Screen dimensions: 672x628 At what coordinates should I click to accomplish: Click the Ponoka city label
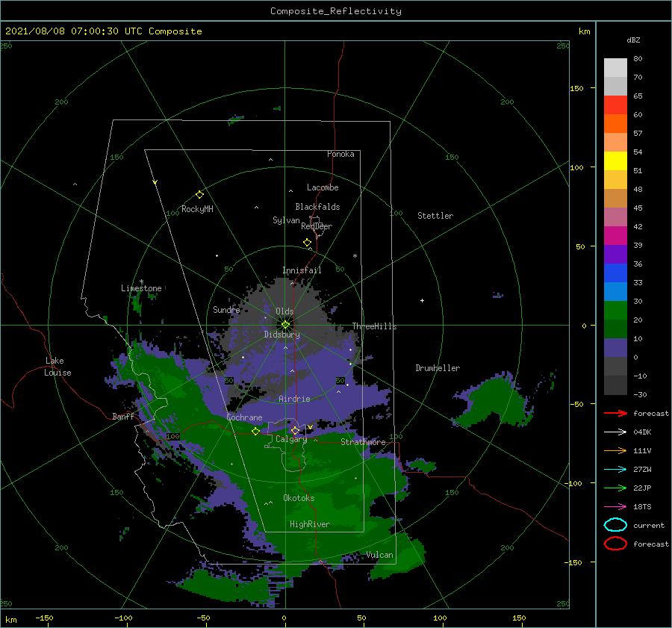pyautogui.click(x=340, y=154)
